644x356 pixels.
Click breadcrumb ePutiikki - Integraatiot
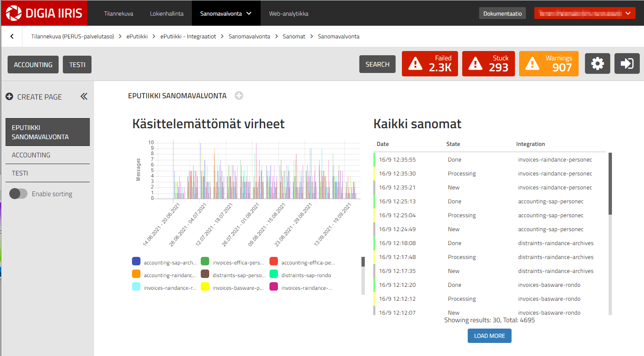pos(188,36)
